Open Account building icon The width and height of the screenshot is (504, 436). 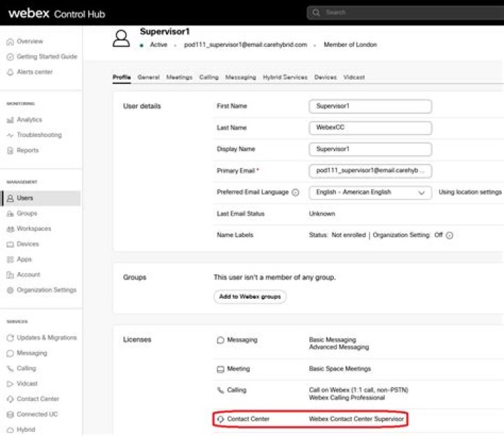(10, 275)
